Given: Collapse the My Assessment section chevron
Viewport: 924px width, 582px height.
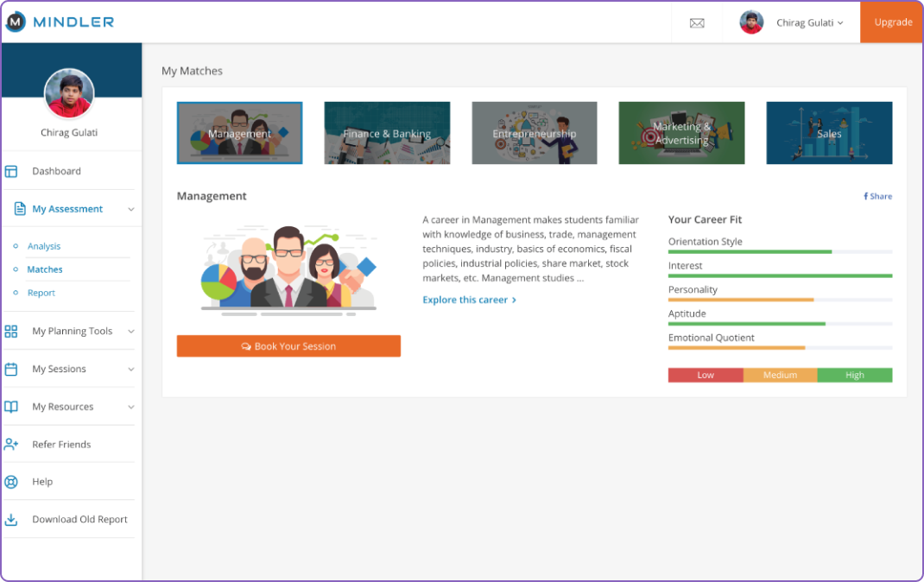Looking at the screenshot, I should [x=131, y=210].
